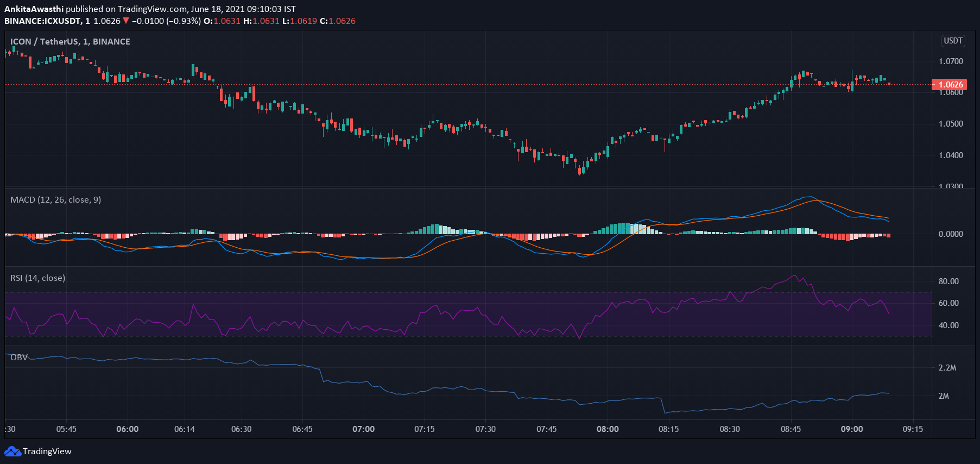Viewport: 980px width, 464px height.
Task: Click the AnkitaAwasthi author name
Action: coord(34,9)
